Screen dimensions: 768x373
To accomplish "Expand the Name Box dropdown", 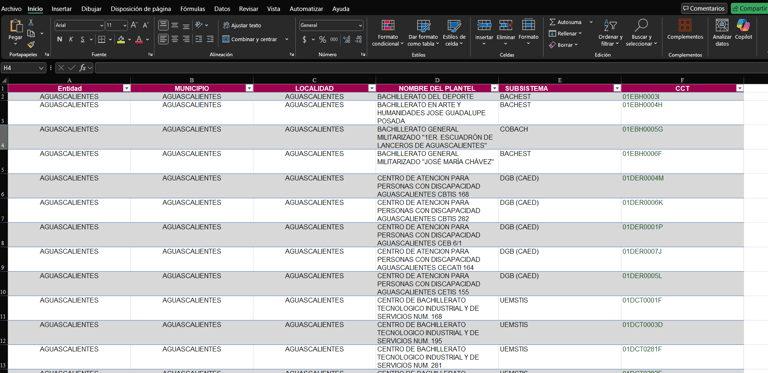I will 42,68.
